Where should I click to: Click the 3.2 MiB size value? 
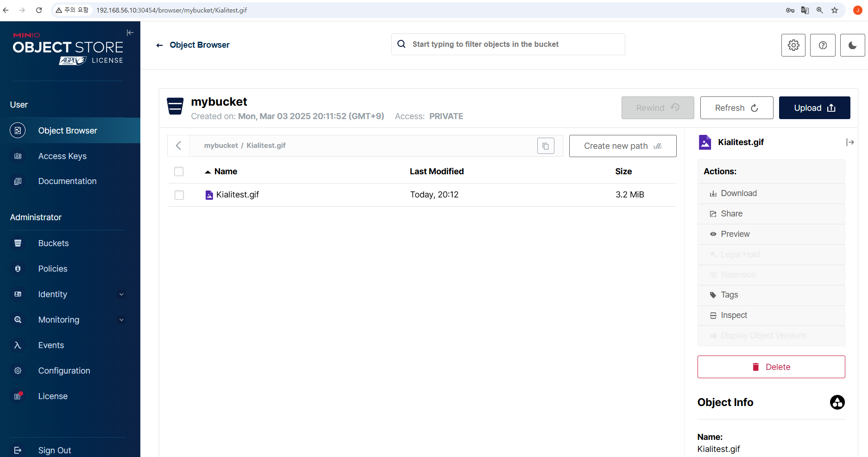pos(630,195)
